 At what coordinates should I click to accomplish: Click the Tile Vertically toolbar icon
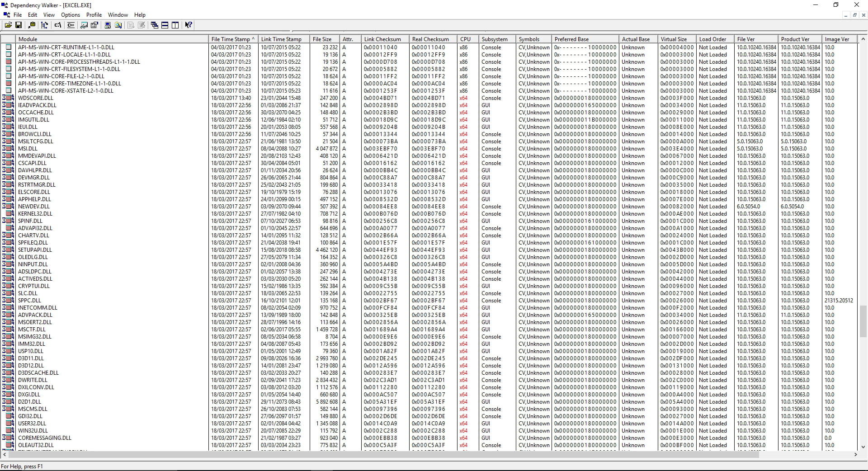175,25
